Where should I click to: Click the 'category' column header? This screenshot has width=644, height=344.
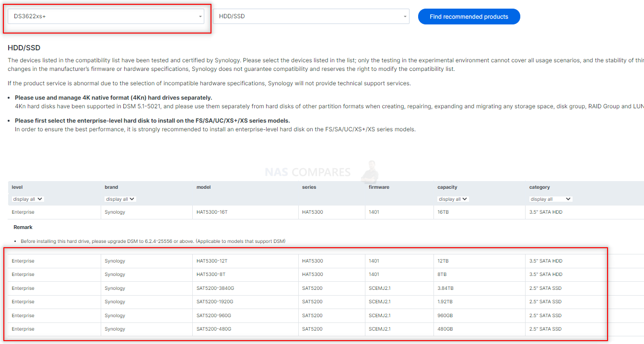click(539, 187)
